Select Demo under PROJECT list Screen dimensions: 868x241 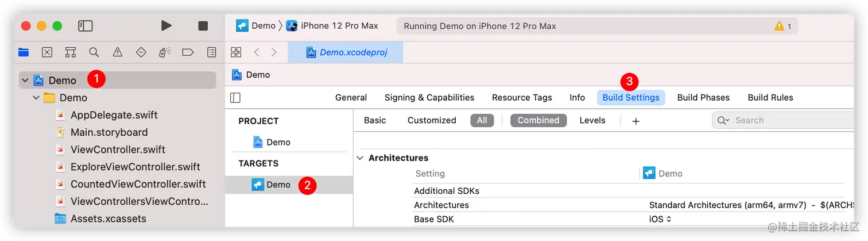tap(272, 142)
